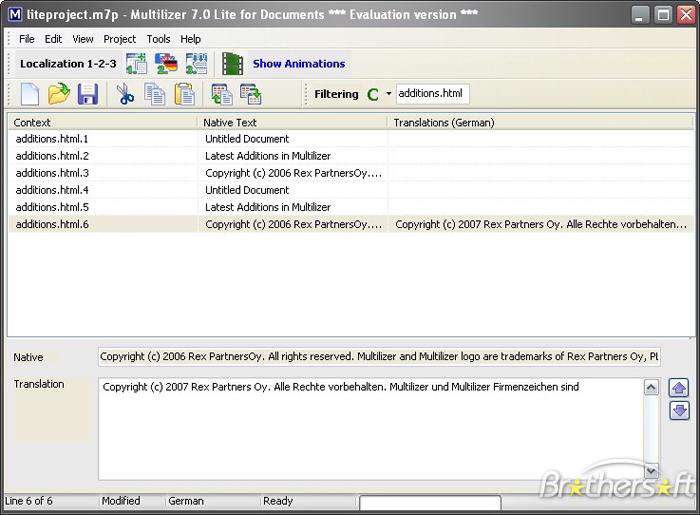Go to next row with down arrow button
This screenshot has height=515, width=700.
679,410
